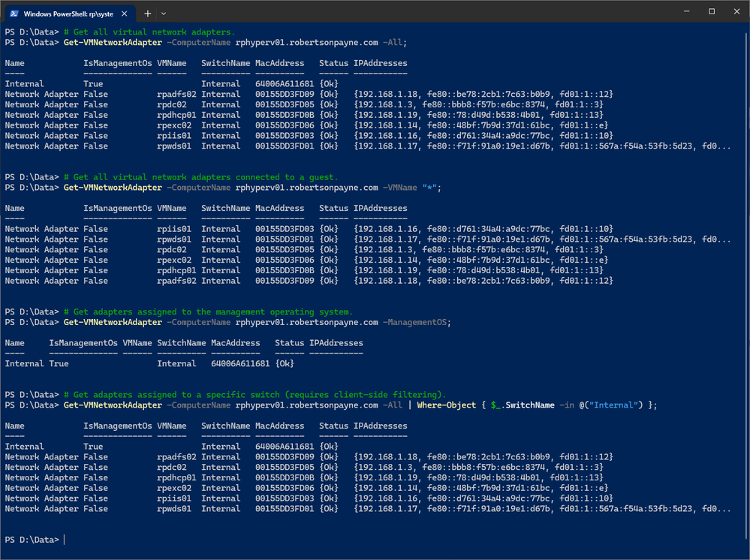Click IP list starting 192.168.1.14 in second table
The width and height of the screenshot is (750, 560).
(x=480, y=260)
